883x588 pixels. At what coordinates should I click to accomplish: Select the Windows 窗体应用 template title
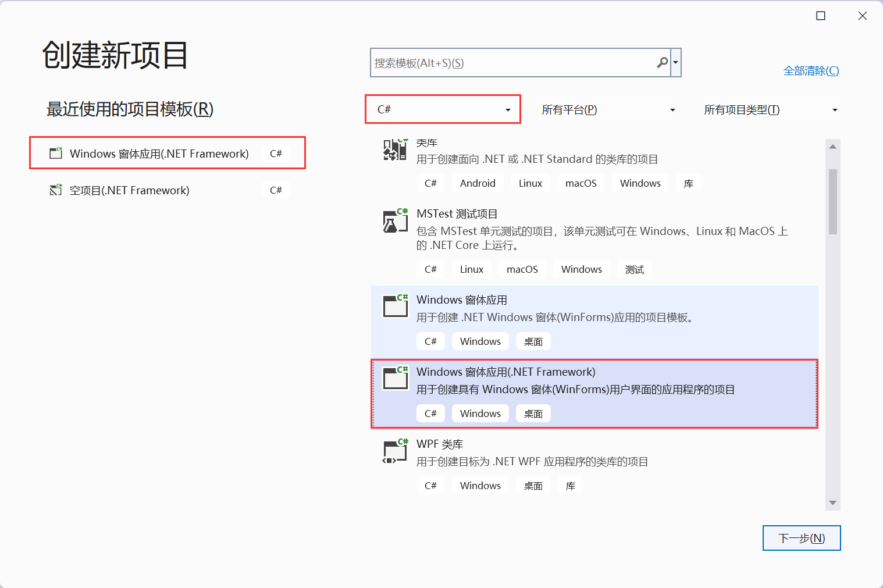click(462, 300)
